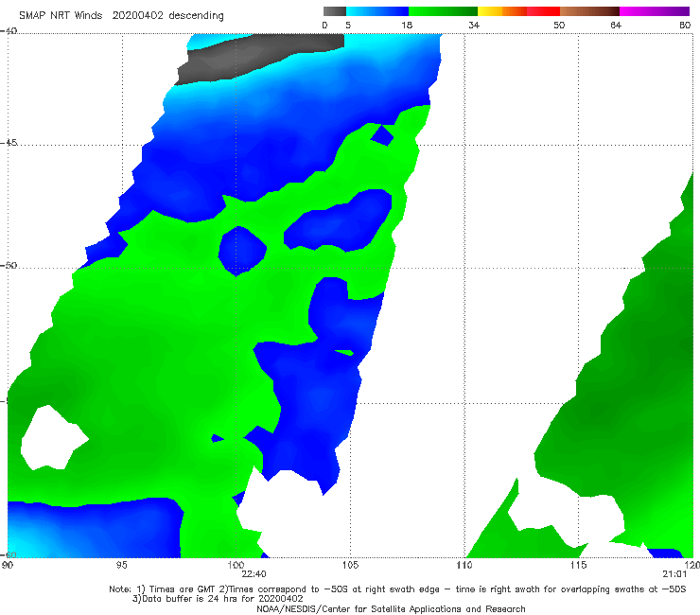This screenshot has width=700, height=615.
Task: Click the green segment of wind color bar
Action: pyautogui.click(x=443, y=11)
